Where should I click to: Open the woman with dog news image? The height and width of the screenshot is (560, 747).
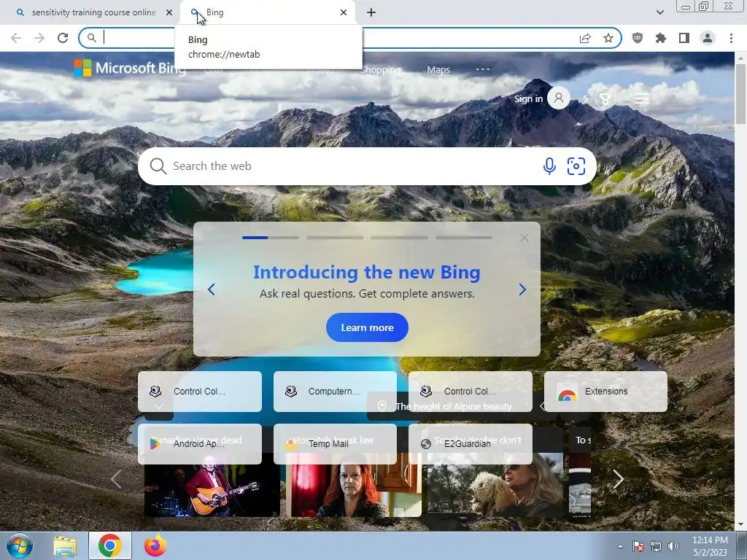point(495,485)
